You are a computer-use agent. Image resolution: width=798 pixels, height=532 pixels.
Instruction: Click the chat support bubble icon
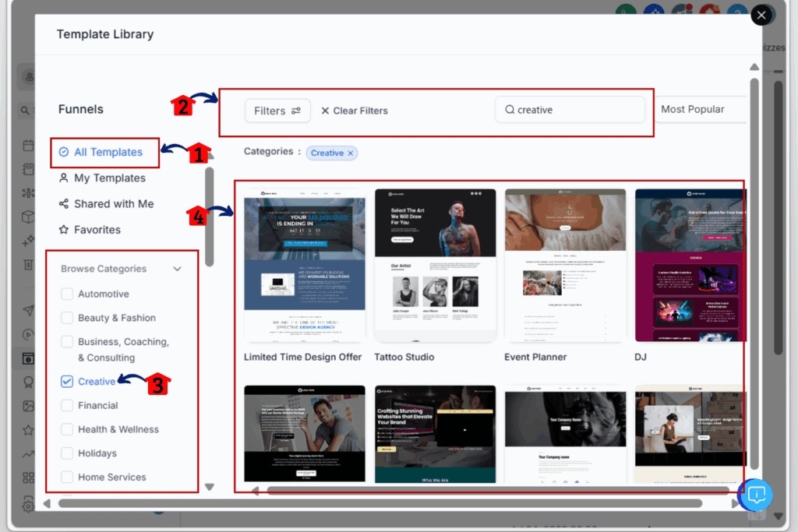[x=756, y=495]
